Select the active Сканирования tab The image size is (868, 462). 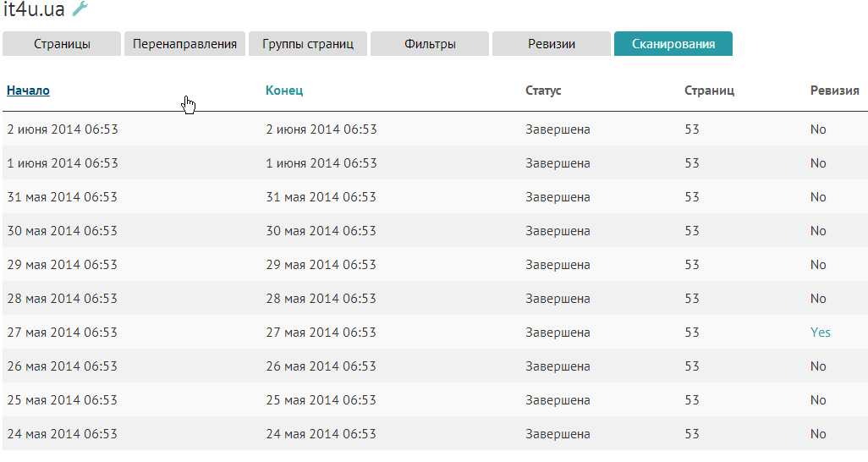point(673,44)
